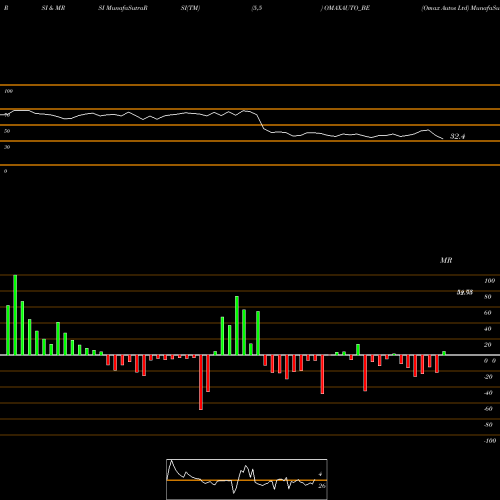The image size is (500, 500).
Task: Click the positive 80 label on MR axis
Action: tap(487, 297)
